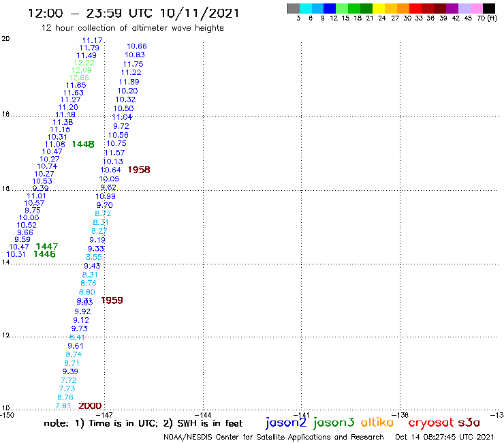The height and width of the screenshot is (443, 504).
Task: Click the bright red legend swatch
Action: [x=415, y=8]
